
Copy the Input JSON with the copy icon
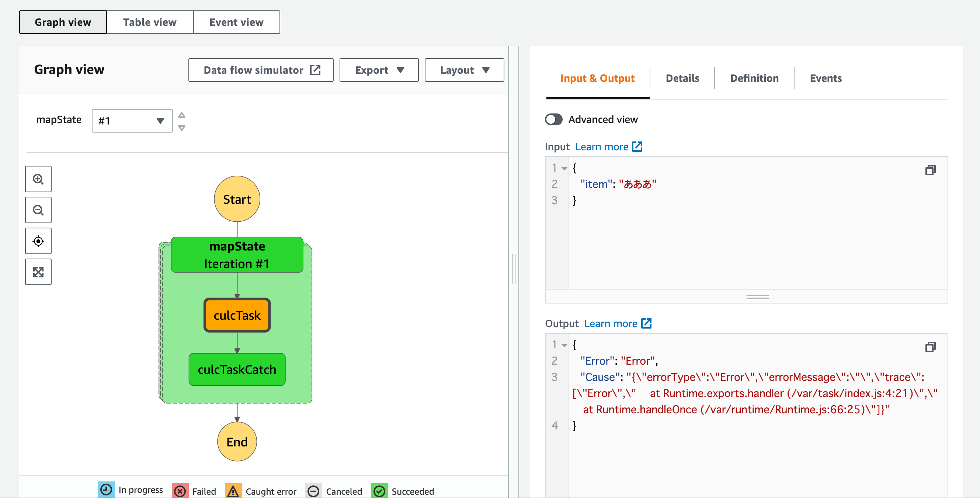pos(930,170)
